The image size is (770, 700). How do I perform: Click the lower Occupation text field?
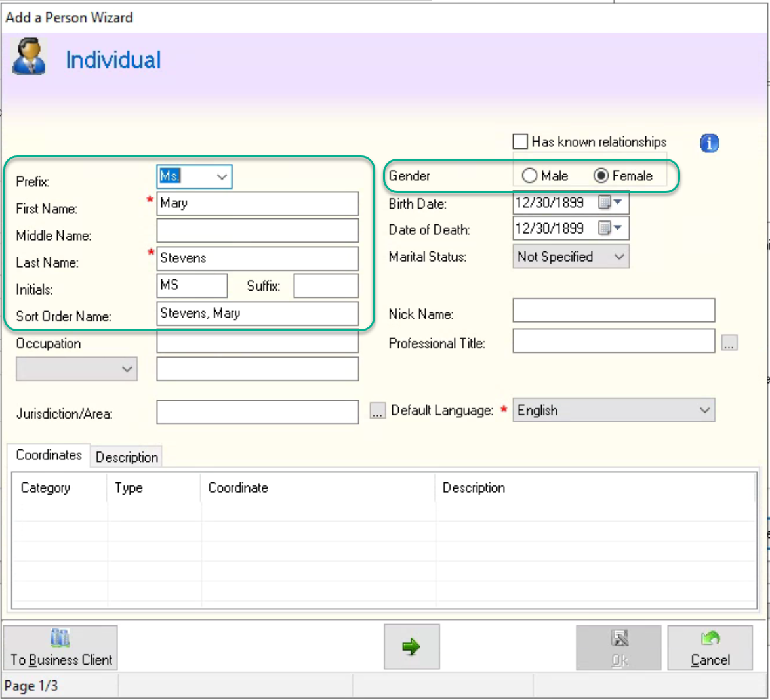[x=257, y=369]
